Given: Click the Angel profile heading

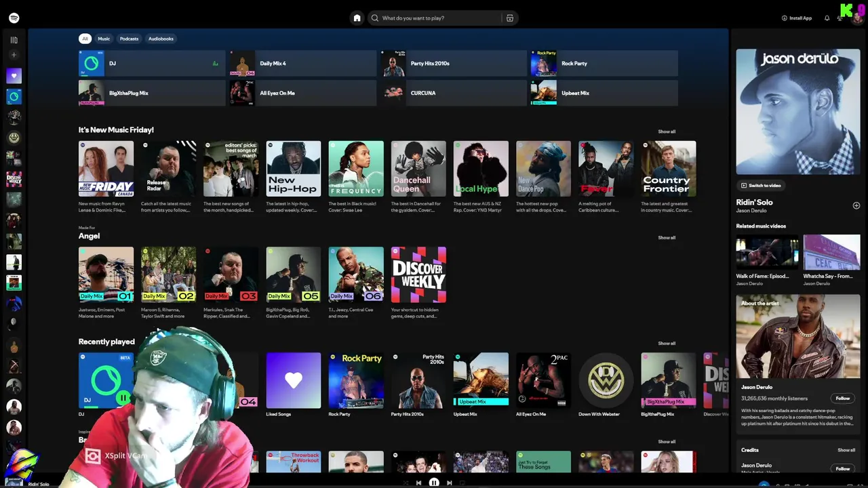Looking at the screenshot, I should [x=89, y=236].
